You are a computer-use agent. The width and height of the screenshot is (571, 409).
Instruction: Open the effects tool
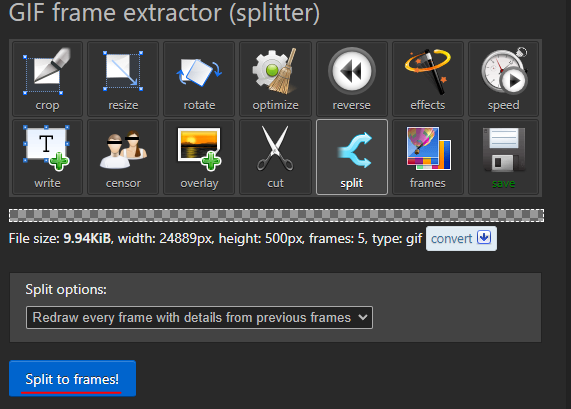428,79
